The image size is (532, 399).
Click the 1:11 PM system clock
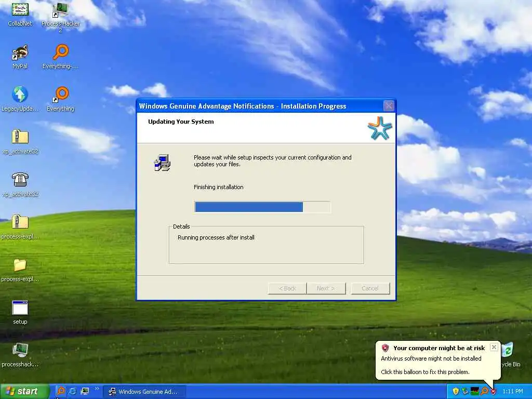pos(512,392)
